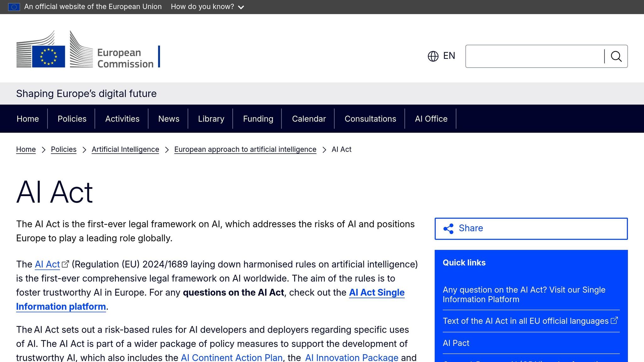Expand the How do you know? chevron arrow
Screen dimensions: 644x362
241,7
